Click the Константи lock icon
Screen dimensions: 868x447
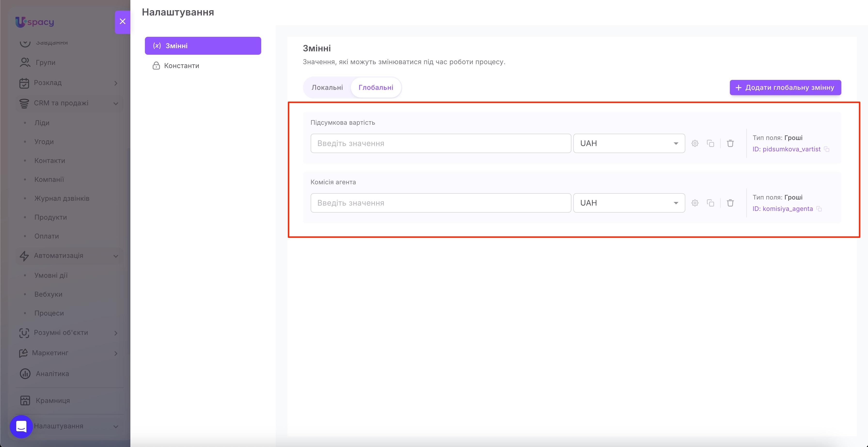tap(156, 66)
